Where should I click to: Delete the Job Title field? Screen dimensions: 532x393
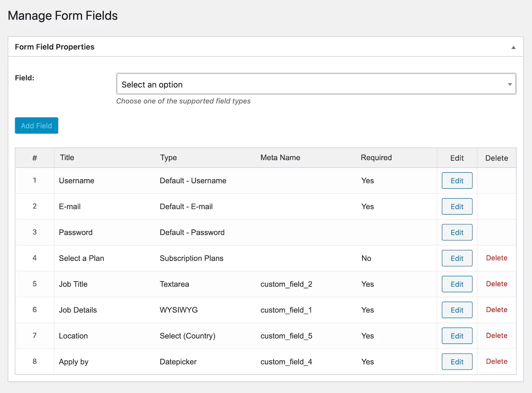coord(496,284)
